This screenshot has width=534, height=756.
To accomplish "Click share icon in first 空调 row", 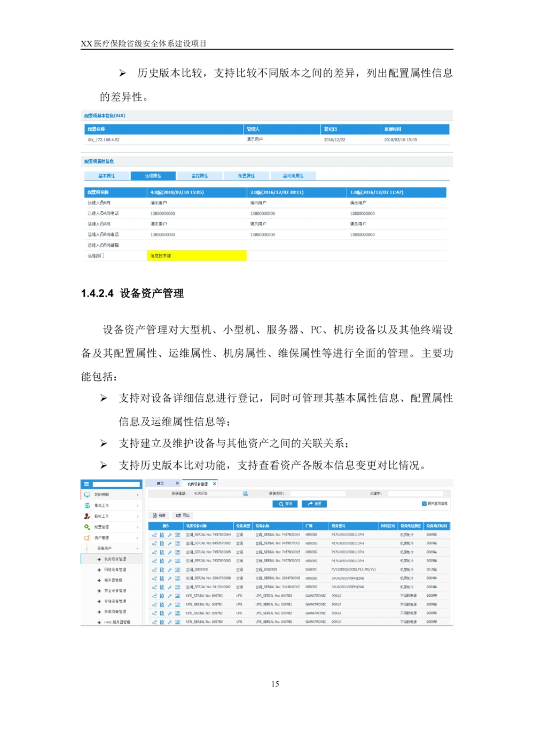I will coord(154,535).
